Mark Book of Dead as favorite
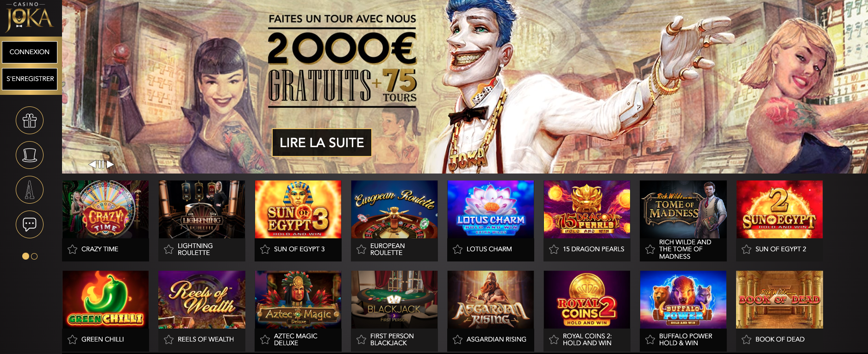Viewport: 868px width, 354px height. [746, 340]
